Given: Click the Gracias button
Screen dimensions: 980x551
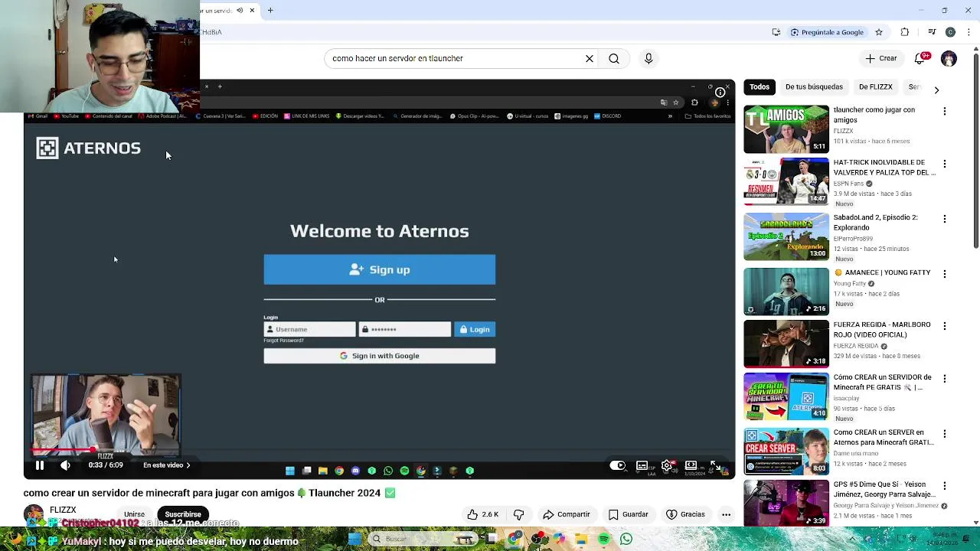Looking at the screenshot, I should point(685,514).
